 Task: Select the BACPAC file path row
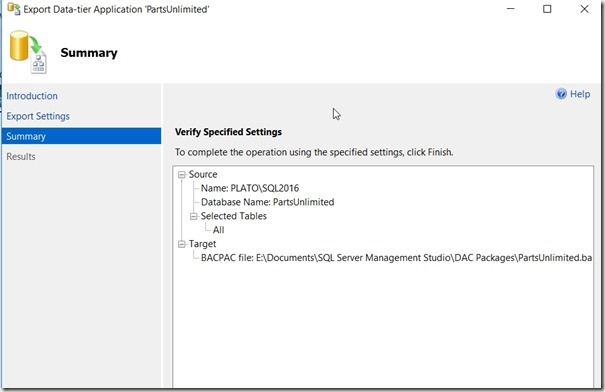[x=396, y=258]
